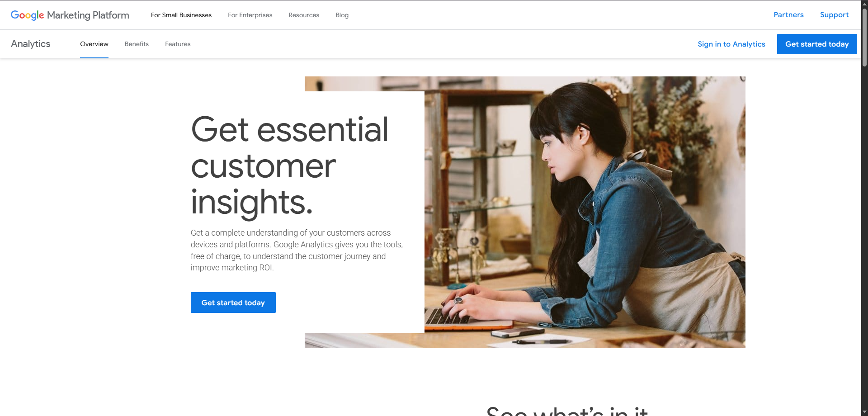
Task: Select the Overview tab
Action: click(x=94, y=44)
